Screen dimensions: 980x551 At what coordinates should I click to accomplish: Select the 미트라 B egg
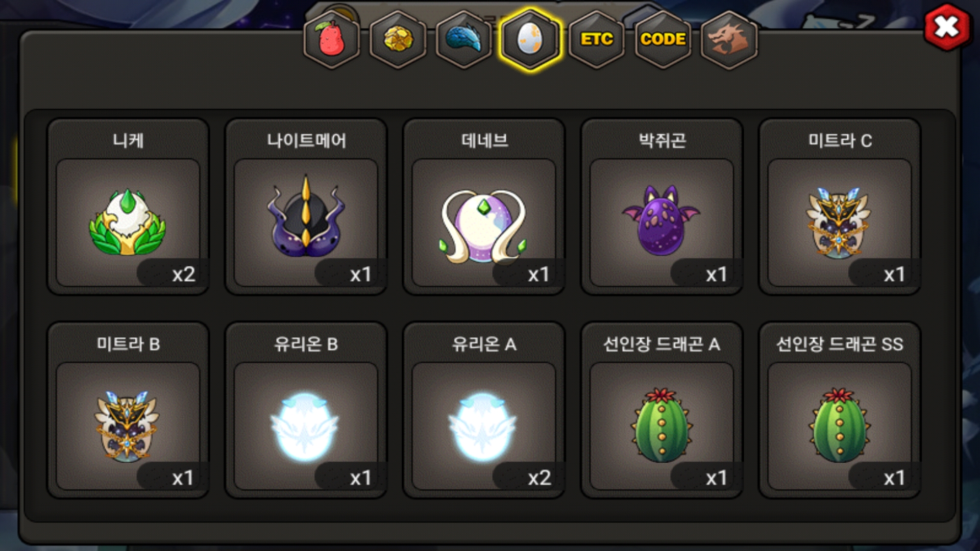pyautogui.click(x=128, y=426)
